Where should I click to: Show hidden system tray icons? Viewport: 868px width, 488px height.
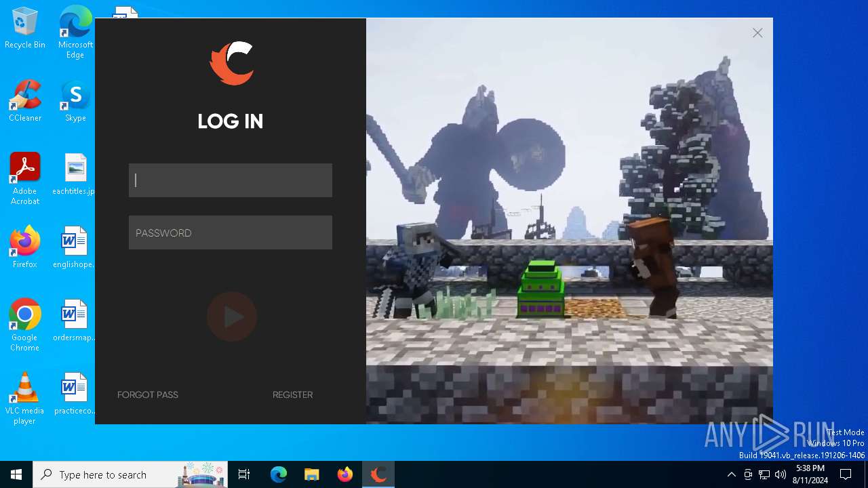click(x=731, y=474)
